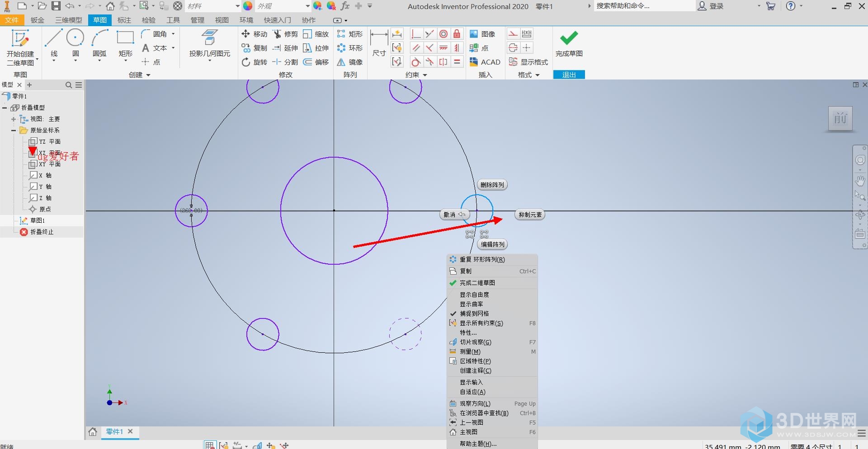Toggle 捕捉到网格 in context menu
This screenshot has width=868, height=449.
tap(492, 313)
